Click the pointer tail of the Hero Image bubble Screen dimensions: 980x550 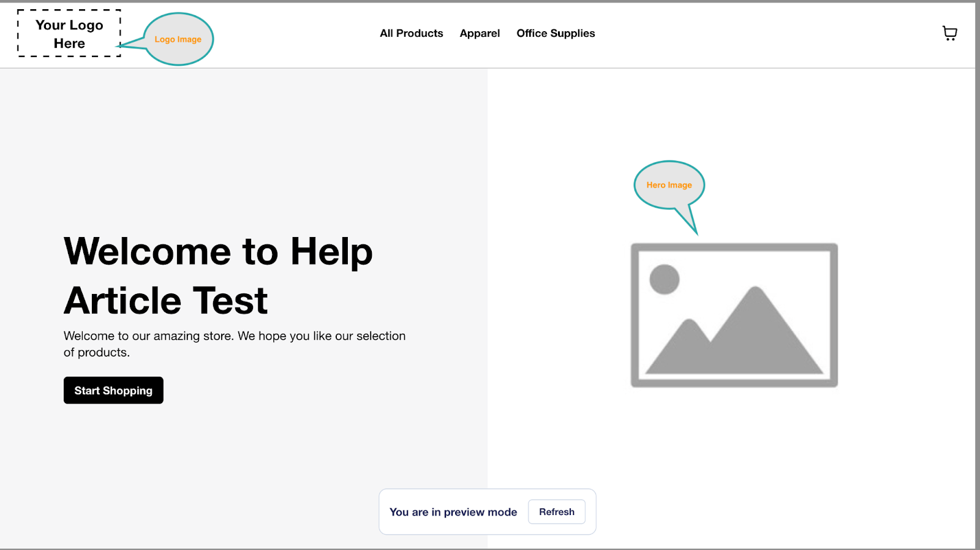pos(689,219)
